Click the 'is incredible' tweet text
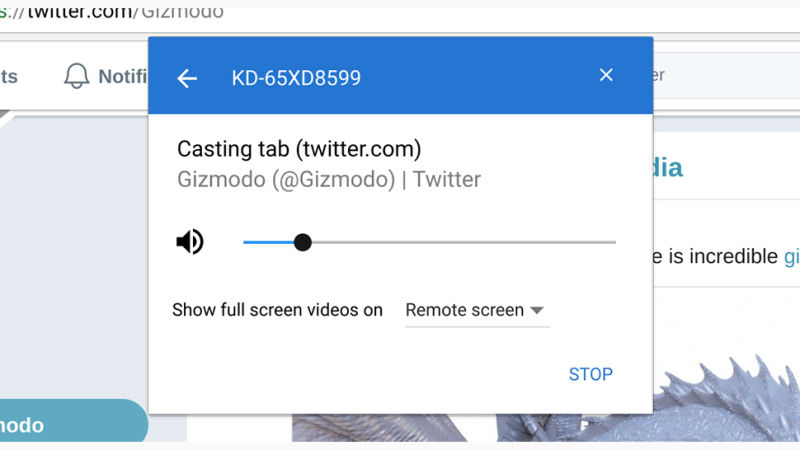 [x=723, y=257]
